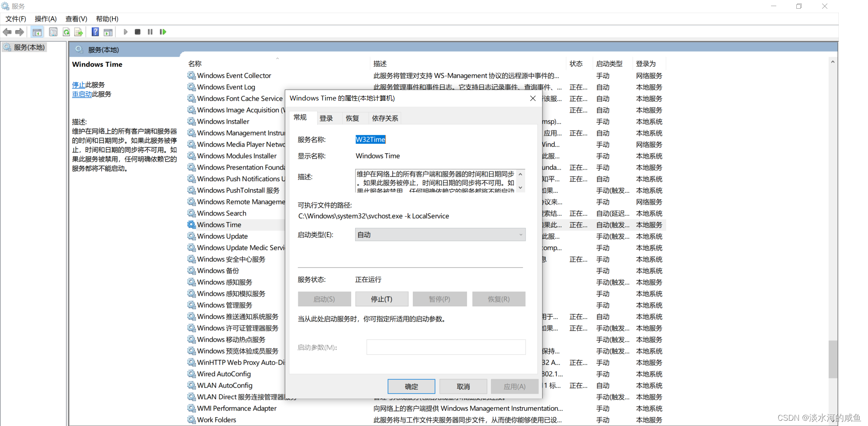Toggle the show/hide console tree icon
Viewport: 868px width, 426px height.
tap(37, 32)
